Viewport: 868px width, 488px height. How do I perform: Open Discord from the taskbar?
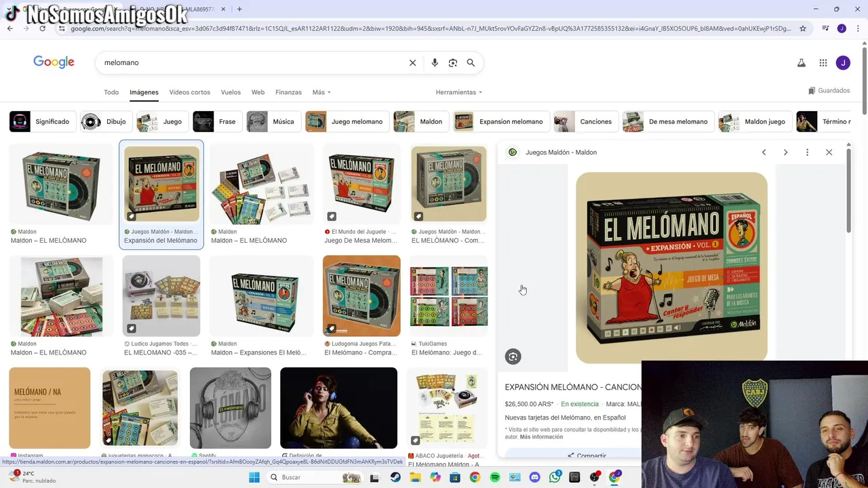(x=534, y=477)
